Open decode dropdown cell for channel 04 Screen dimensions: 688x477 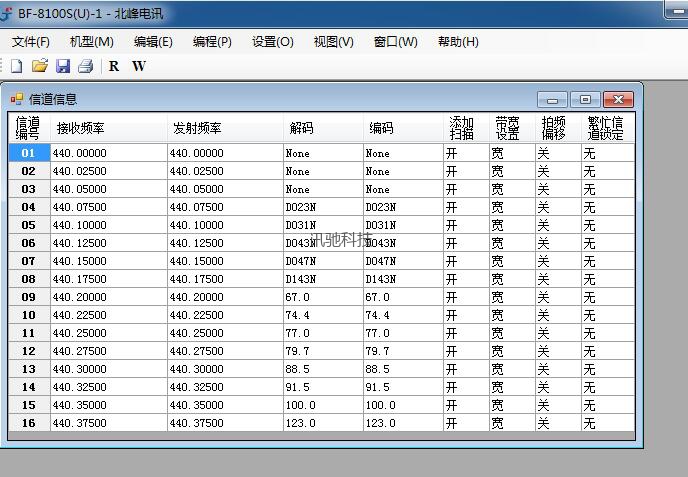323,207
